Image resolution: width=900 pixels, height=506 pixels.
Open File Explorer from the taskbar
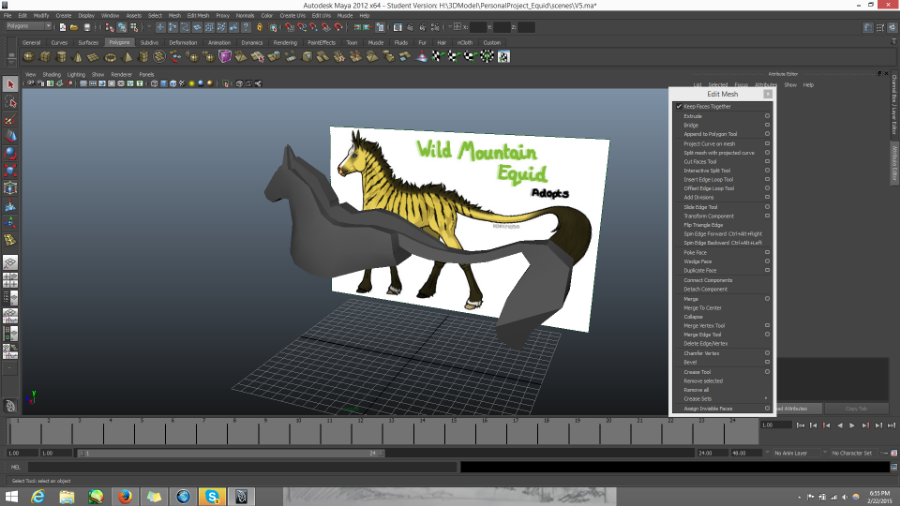[67, 497]
